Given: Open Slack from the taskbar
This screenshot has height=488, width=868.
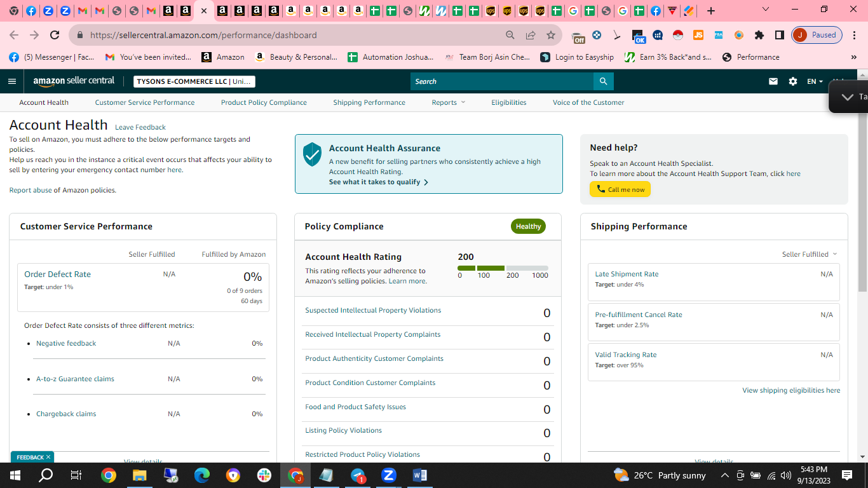Looking at the screenshot, I should [264, 475].
